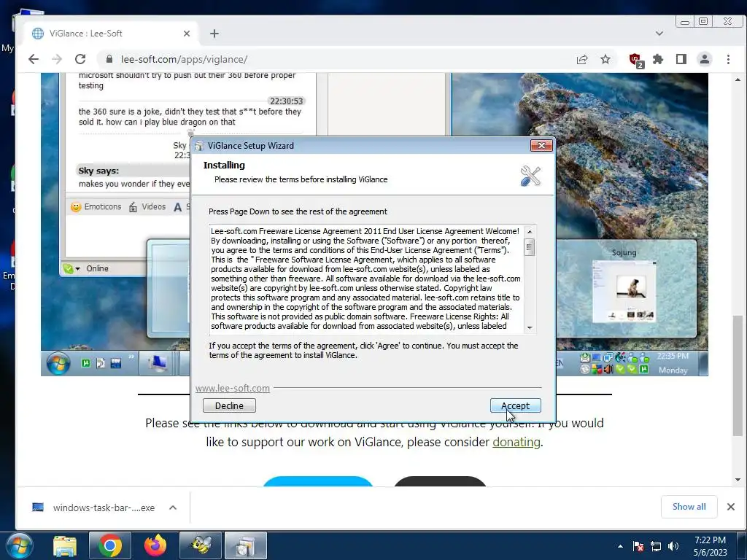Expand the download item options chevron

173,507
